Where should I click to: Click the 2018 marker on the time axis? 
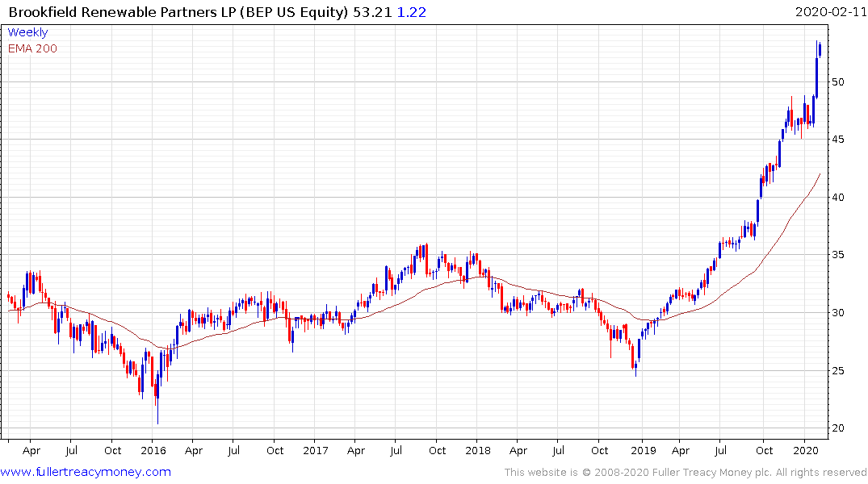pos(477,450)
